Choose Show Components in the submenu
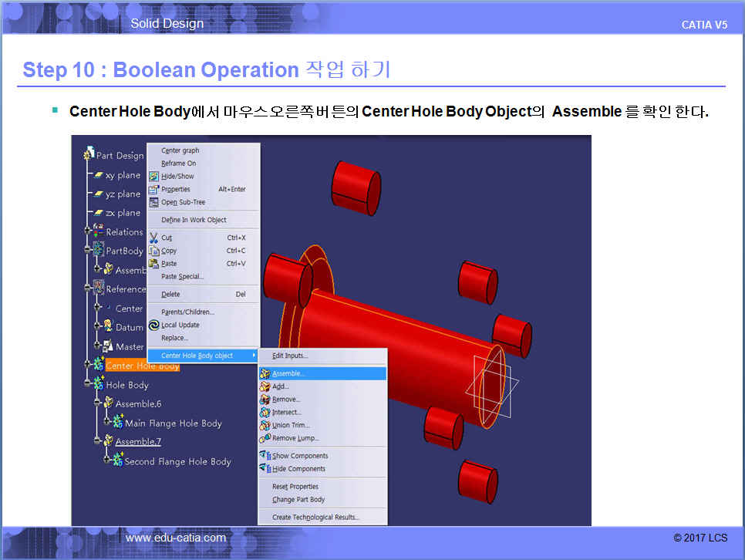 (x=299, y=456)
